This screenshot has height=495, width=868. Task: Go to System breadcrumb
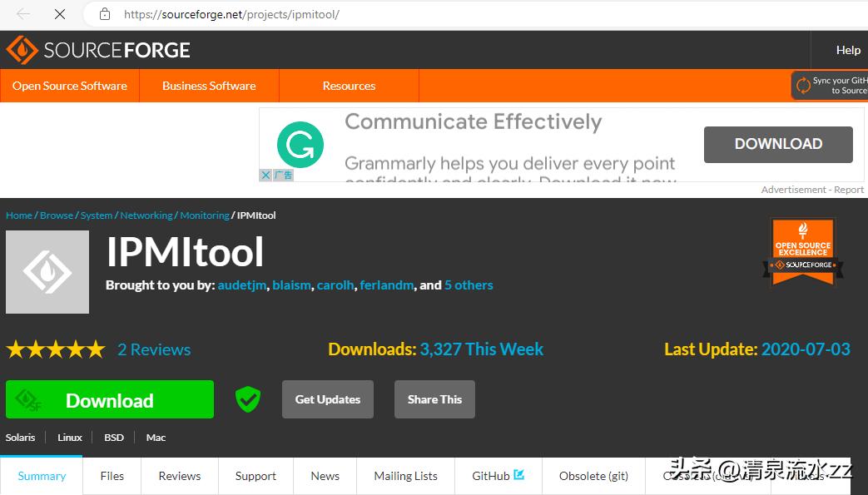click(97, 215)
